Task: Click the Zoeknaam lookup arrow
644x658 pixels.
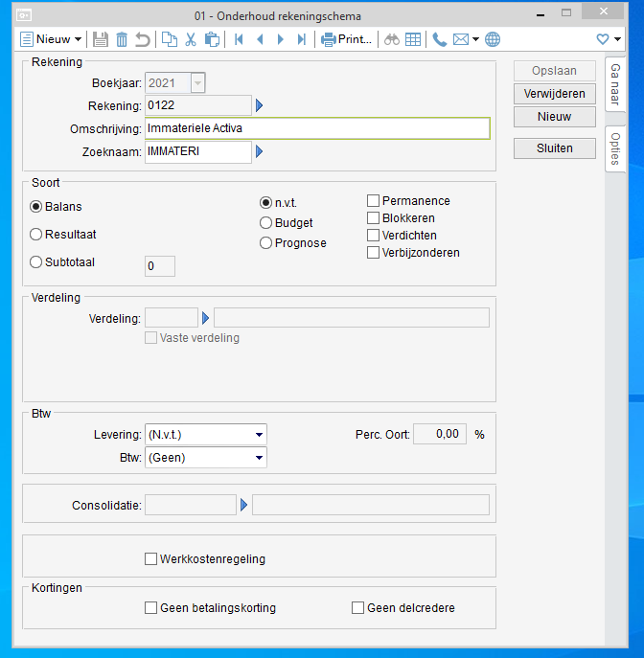Action: tap(259, 151)
